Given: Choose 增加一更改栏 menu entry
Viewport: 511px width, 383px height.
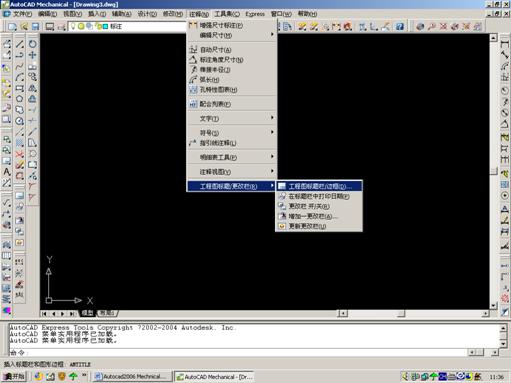Looking at the screenshot, I should point(319,216).
